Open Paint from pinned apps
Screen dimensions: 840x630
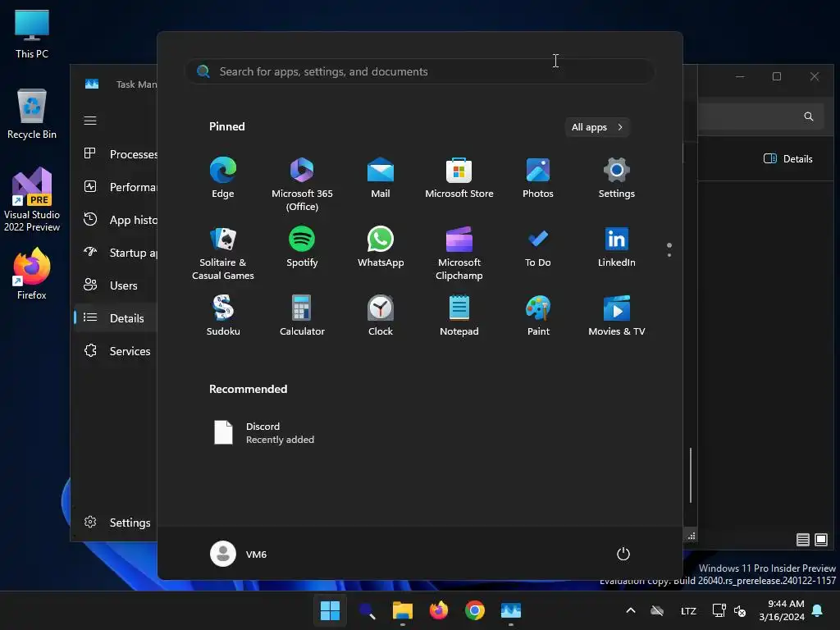538,316
